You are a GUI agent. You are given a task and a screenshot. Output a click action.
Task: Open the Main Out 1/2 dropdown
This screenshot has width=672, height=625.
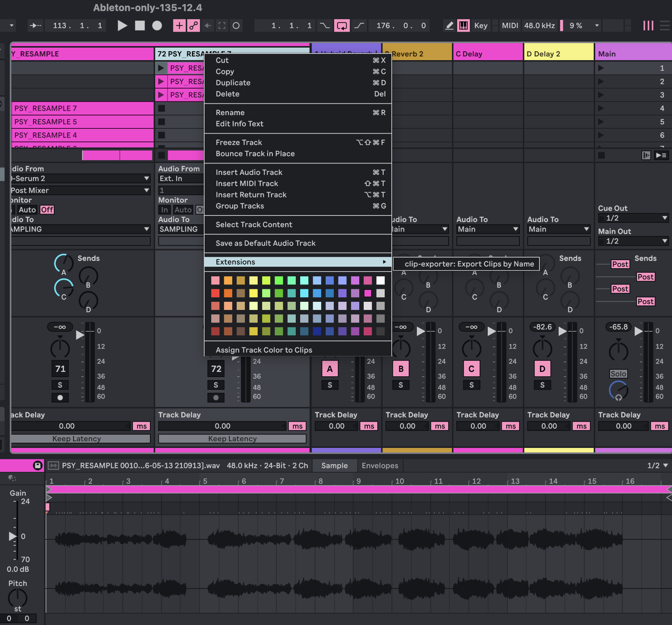click(633, 241)
